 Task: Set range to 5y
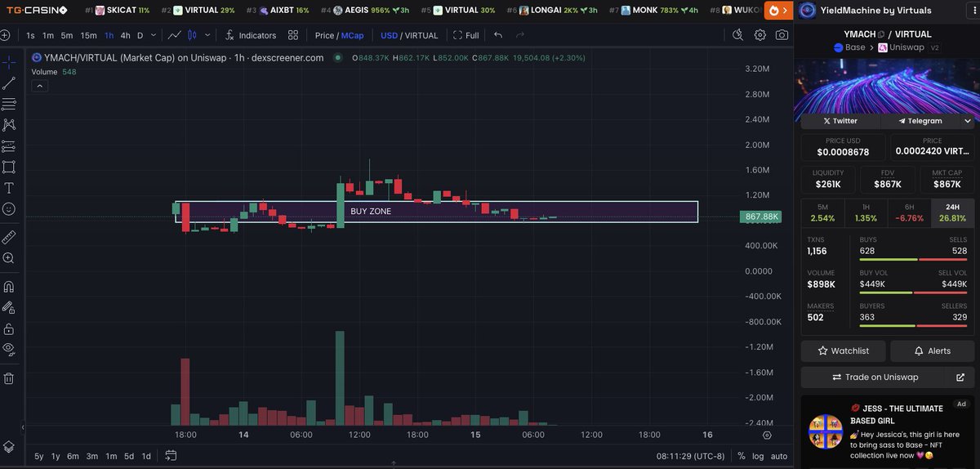click(39, 456)
